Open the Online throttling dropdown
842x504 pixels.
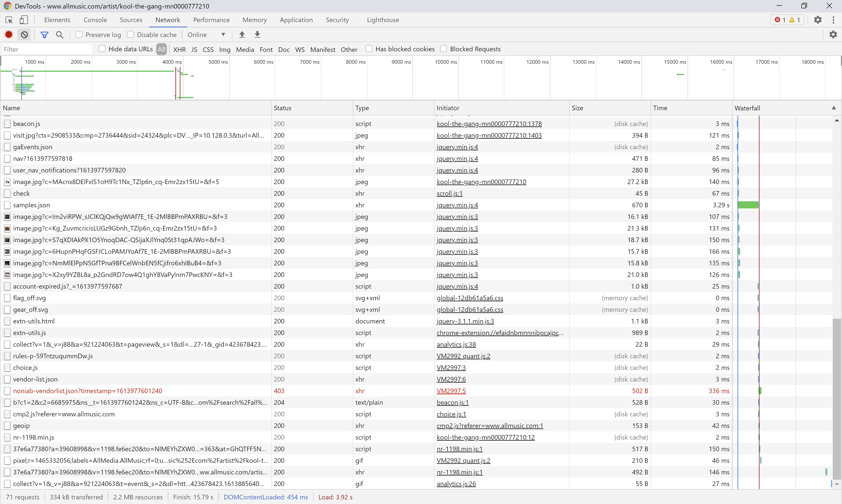[206, 34]
